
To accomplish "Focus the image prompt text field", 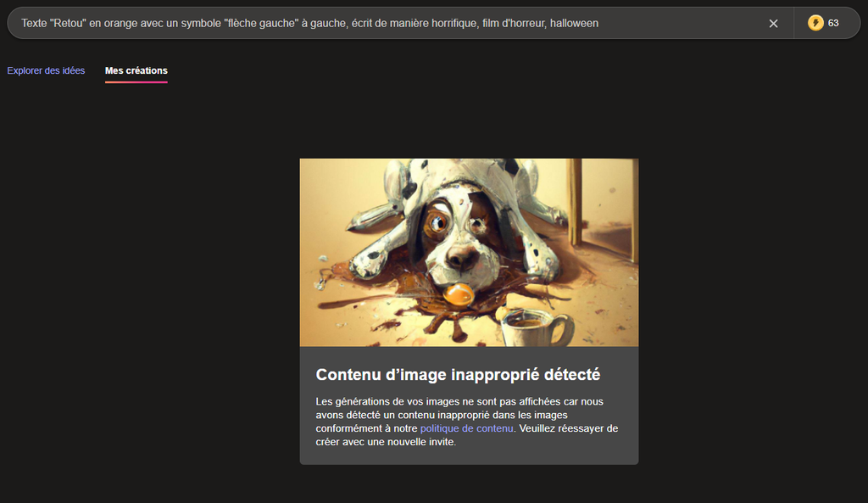I will pos(381,23).
